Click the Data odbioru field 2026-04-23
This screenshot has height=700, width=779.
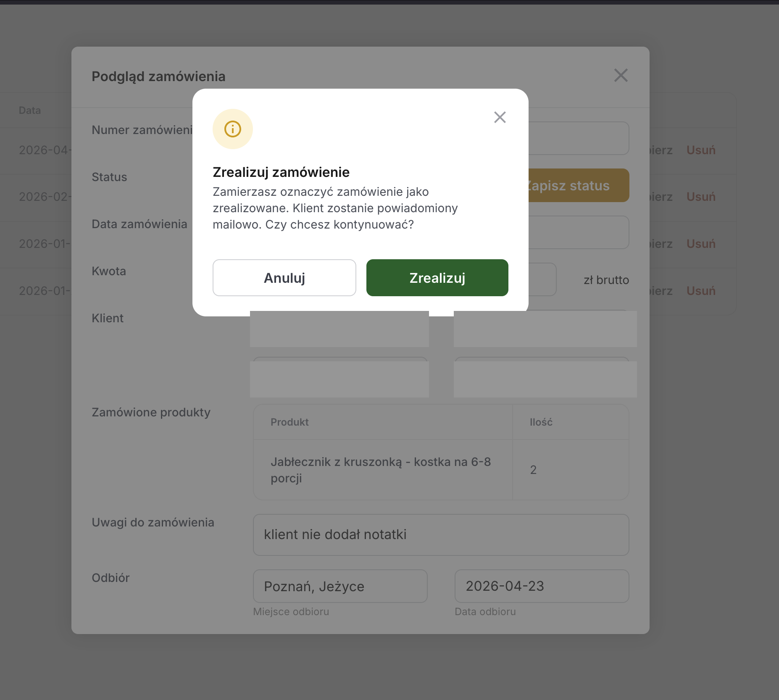(542, 586)
